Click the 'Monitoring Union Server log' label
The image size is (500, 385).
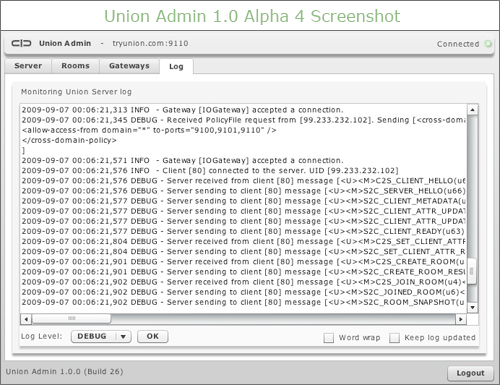pos(76,92)
